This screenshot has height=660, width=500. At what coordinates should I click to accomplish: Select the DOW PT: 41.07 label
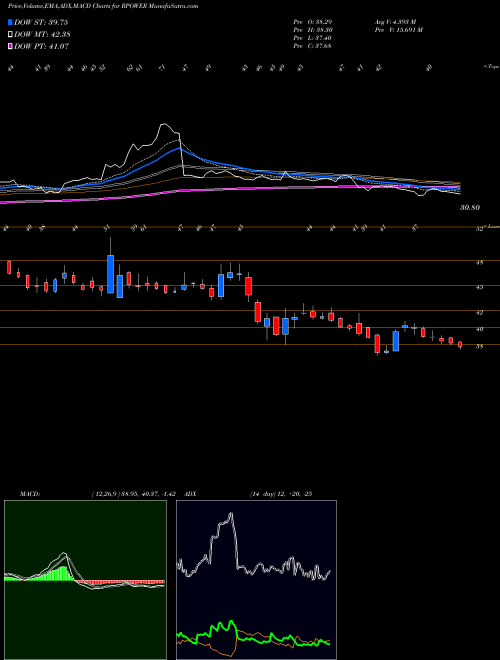(x=41, y=46)
